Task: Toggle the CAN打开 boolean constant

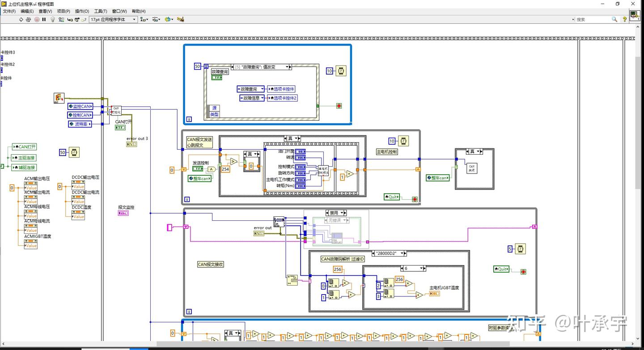Action: click(120, 127)
